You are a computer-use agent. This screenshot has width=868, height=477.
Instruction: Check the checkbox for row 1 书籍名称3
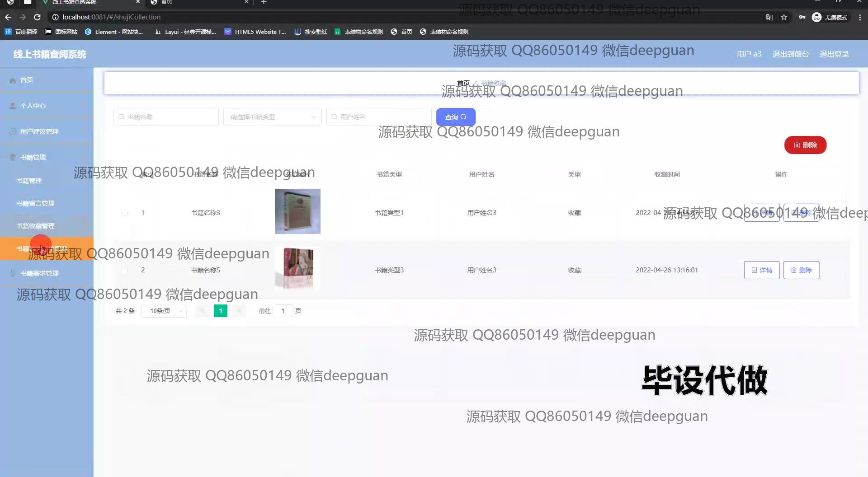click(x=124, y=213)
